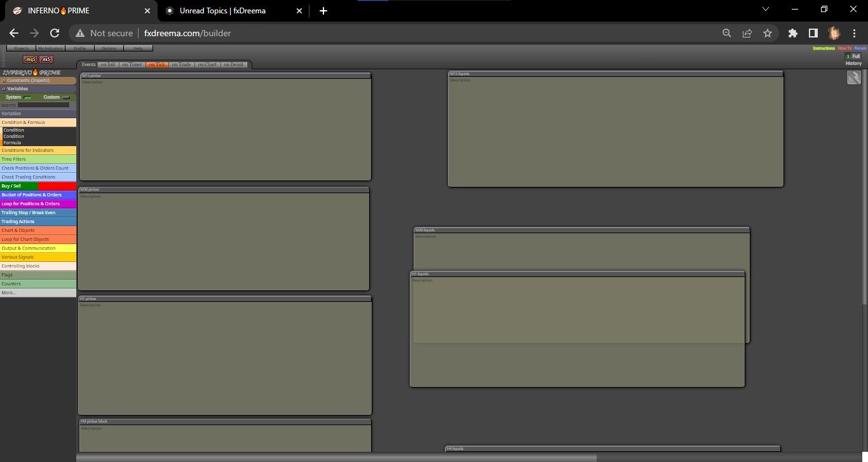Image resolution: width=868 pixels, height=462 pixels.
Task: Select the Formula block in the list
Action: pyautogui.click(x=39, y=143)
